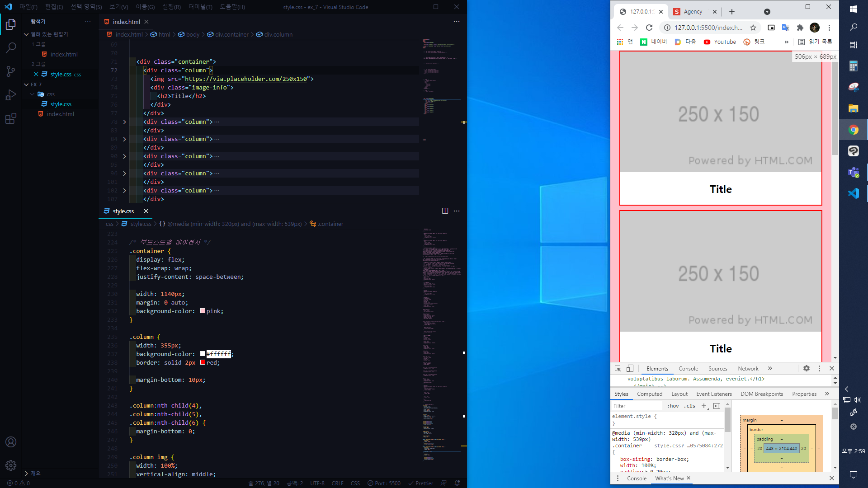Open the Extensions view
The width and height of the screenshot is (868, 488).
11,119
